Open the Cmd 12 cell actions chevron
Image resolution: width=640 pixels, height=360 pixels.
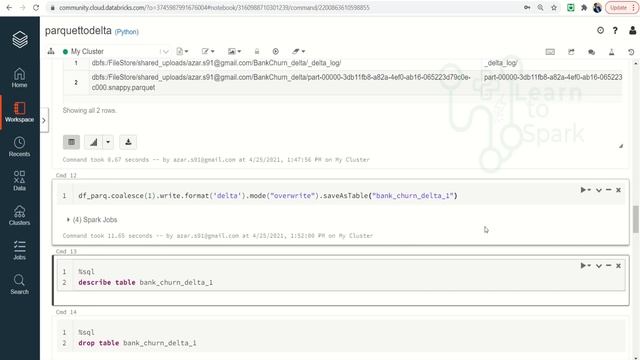pyautogui.click(x=599, y=190)
